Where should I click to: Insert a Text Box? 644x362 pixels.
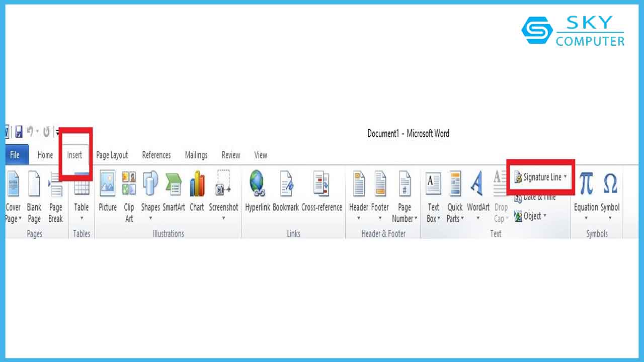(433, 197)
